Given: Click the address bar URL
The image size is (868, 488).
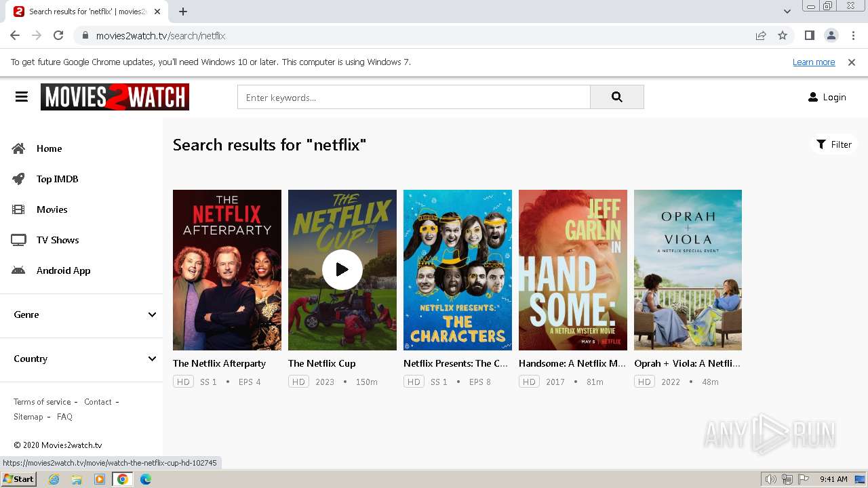Looking at the screenshot, I should coord(161,35).
